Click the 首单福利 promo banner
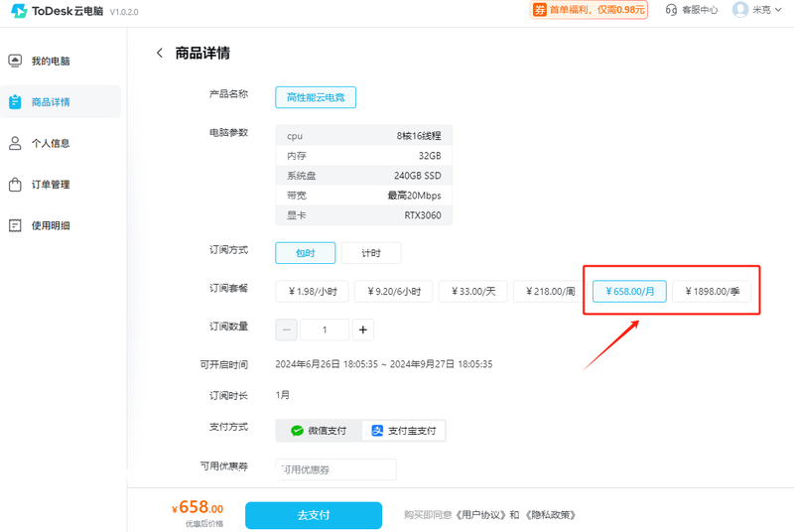Image resolution: width=794 pixels, height=532 pixels. click(x=590, y=10)
